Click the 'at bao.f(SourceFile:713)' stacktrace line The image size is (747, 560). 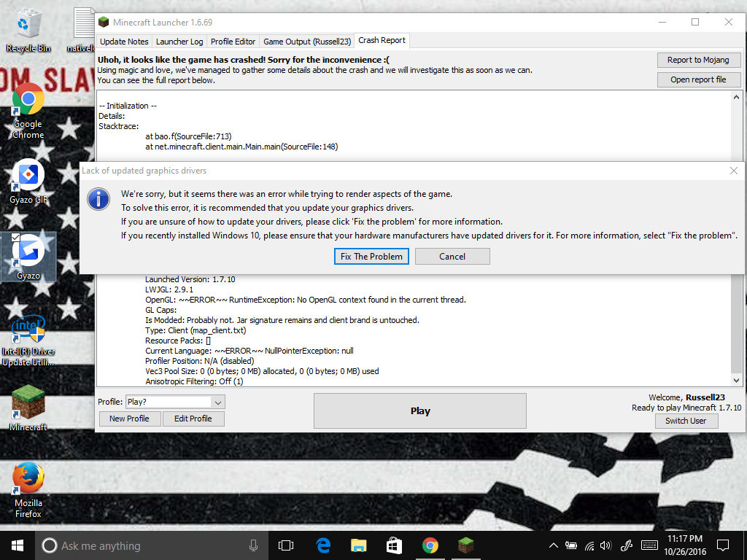point(188,136)
